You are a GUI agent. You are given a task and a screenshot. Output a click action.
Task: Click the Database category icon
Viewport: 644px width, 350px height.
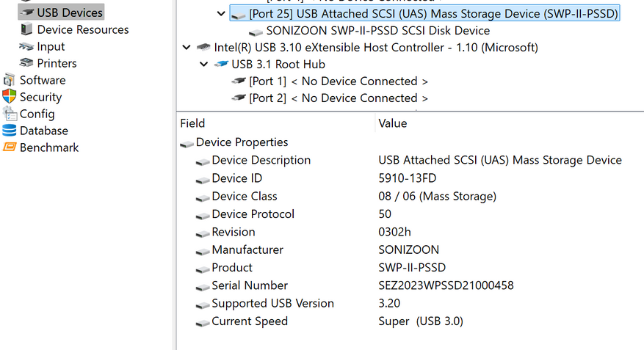pyautogui.click(x=10, y=131)
